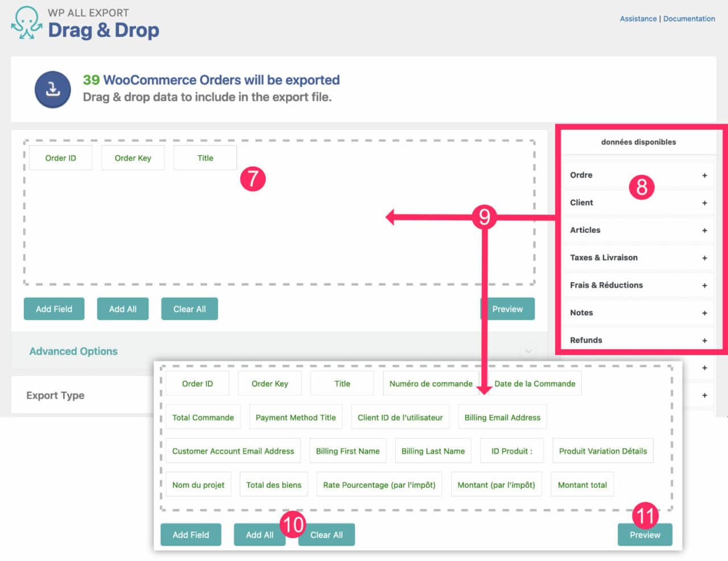The width and height of the screenshot is (728, 561).
Task: Select the Produit Variation Détails chip
Action: coord(603,451)
